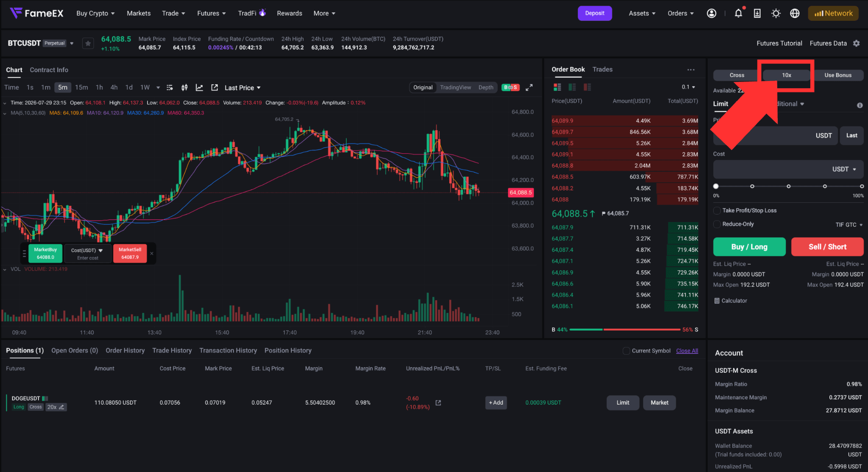Show both buy and sell order book view

[x=557, y=87]
